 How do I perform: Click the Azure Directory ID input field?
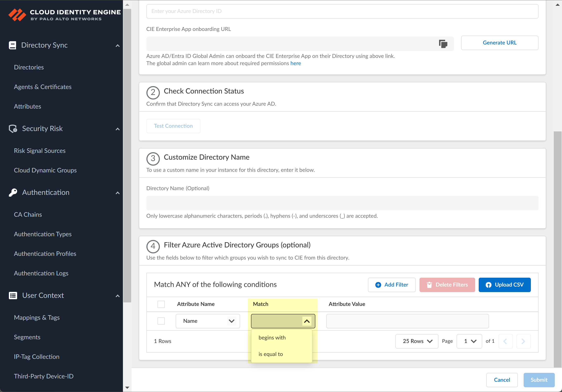point(342,11)
